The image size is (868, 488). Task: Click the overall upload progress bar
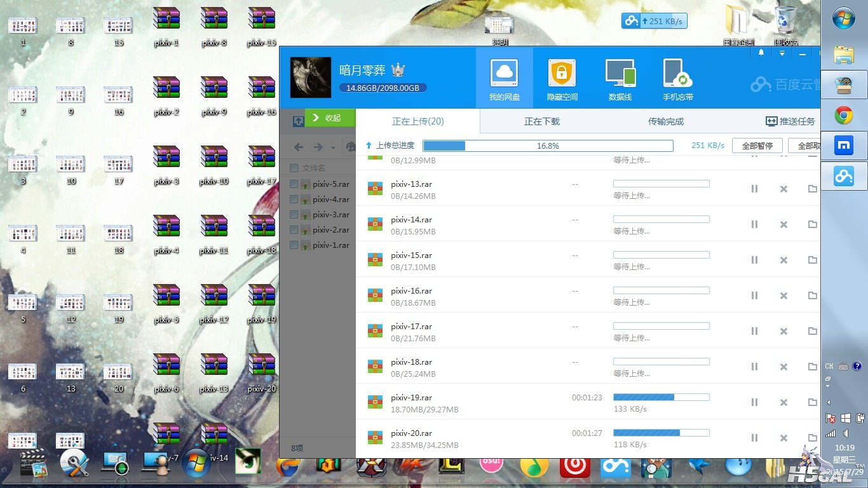tap(547, 146)
